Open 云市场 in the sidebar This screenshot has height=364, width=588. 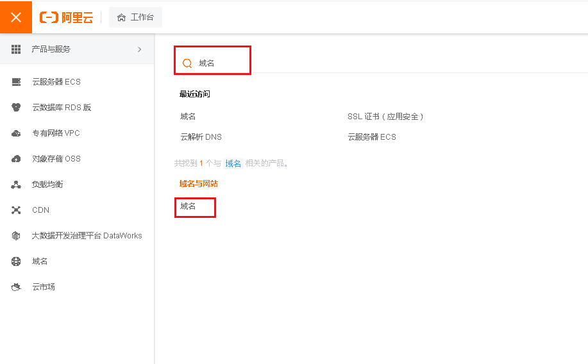(44, 286)
